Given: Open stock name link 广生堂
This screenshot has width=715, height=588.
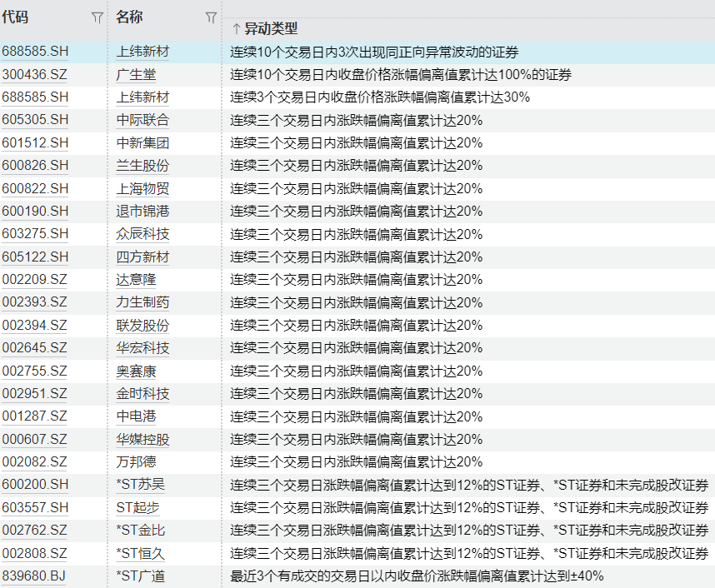Looking at the screenshot, I should tap(136, 74).
